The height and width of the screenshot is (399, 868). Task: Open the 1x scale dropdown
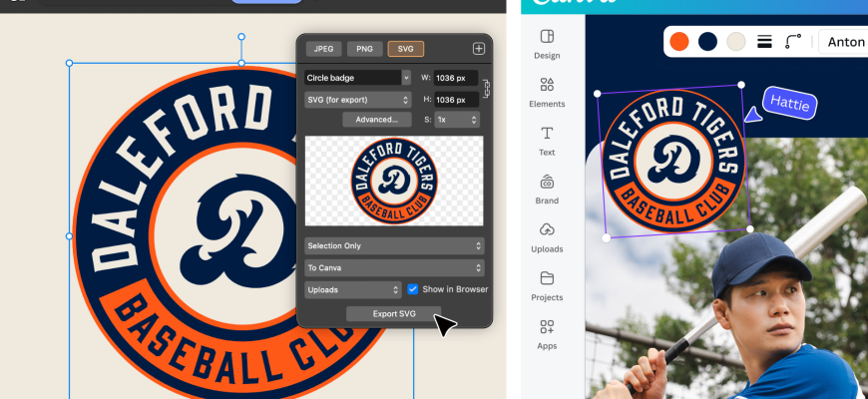pyautogui.click(x=457, y=120)
